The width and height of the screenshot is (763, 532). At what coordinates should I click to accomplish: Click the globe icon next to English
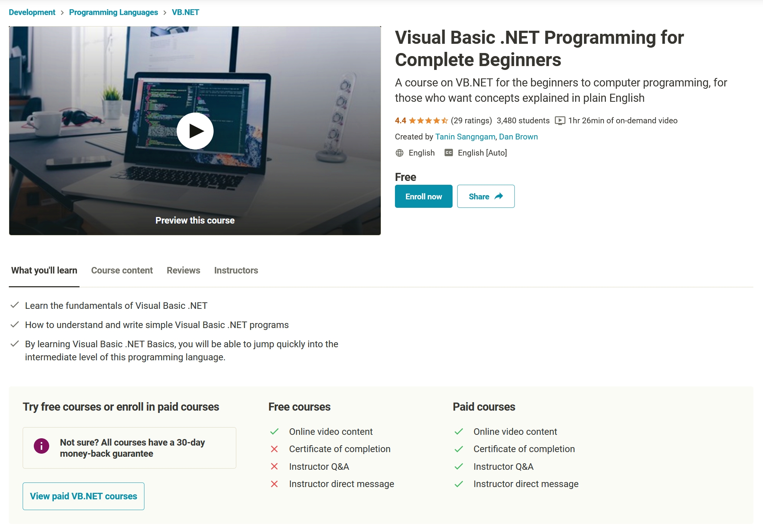pos(399,152)
